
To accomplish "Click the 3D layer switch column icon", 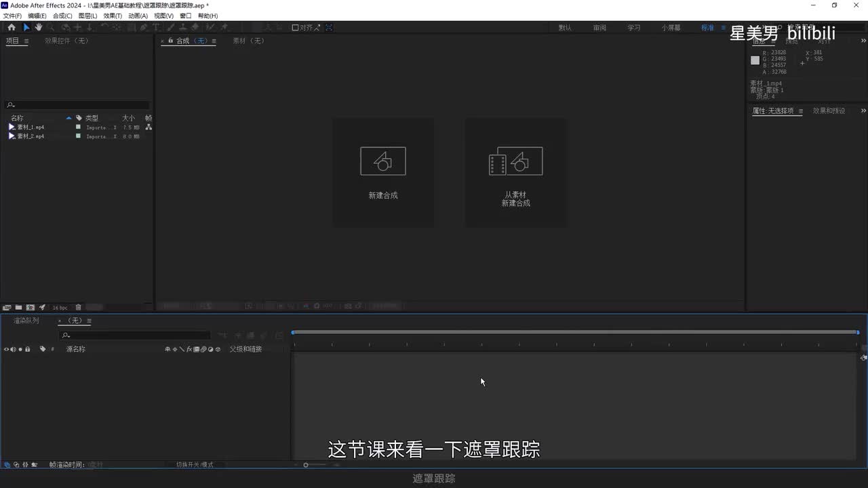I will pos(218,349).
